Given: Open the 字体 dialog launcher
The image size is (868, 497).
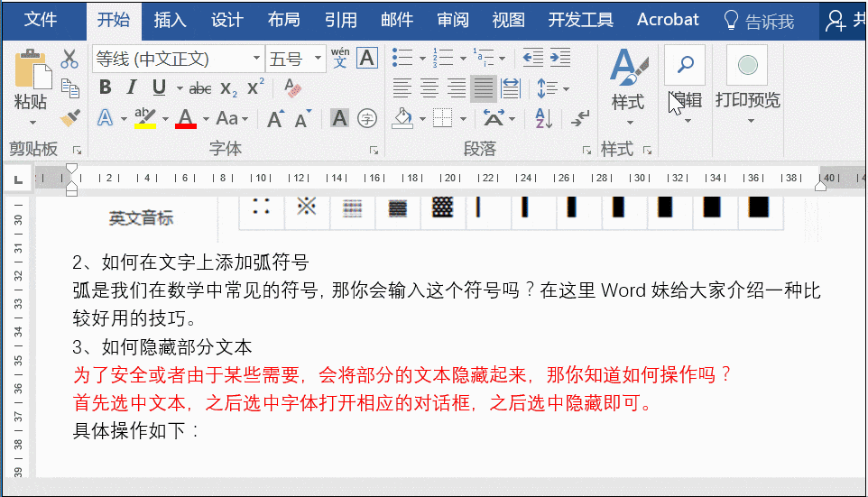Looking at the screenshot, I should pos(374,150).
